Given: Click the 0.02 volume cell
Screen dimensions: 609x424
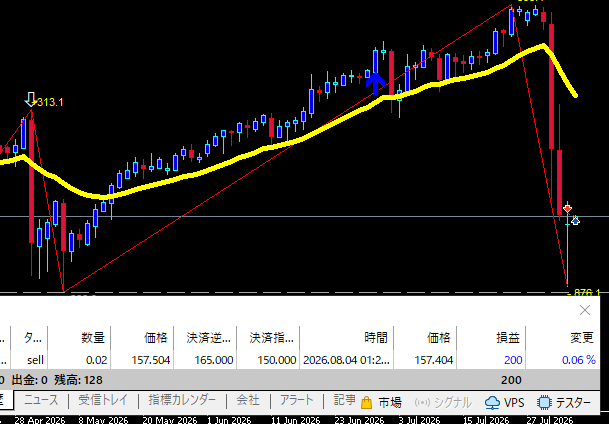Looking at the screenshot, I should point(80,360).
